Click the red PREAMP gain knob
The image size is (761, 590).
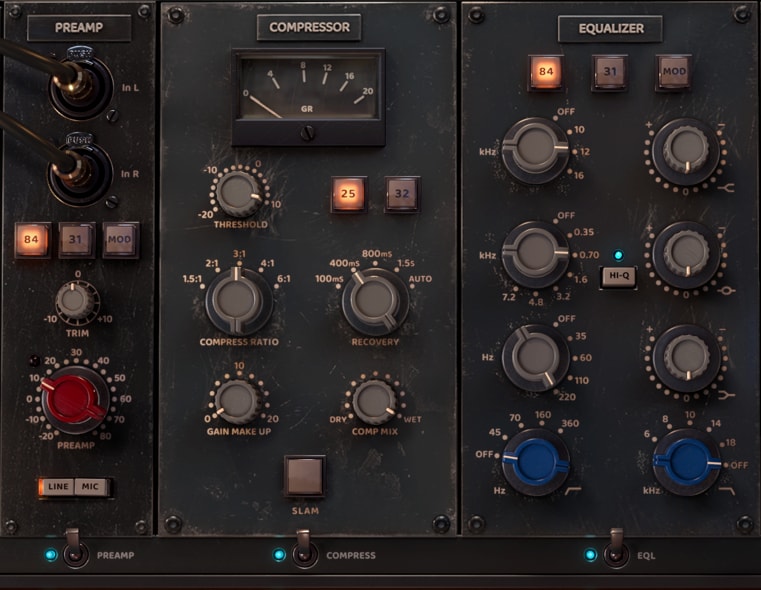coord(74,401)
